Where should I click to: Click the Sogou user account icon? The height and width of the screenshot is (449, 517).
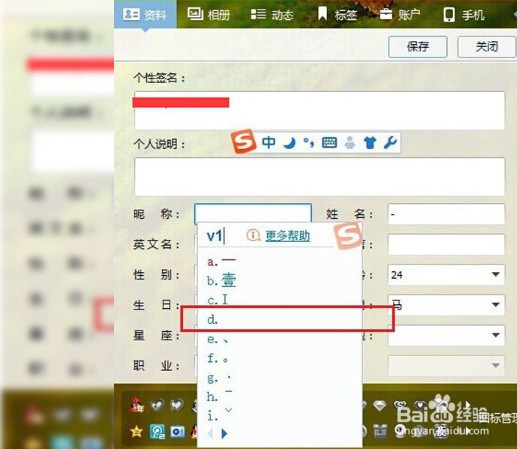(350, 143)
